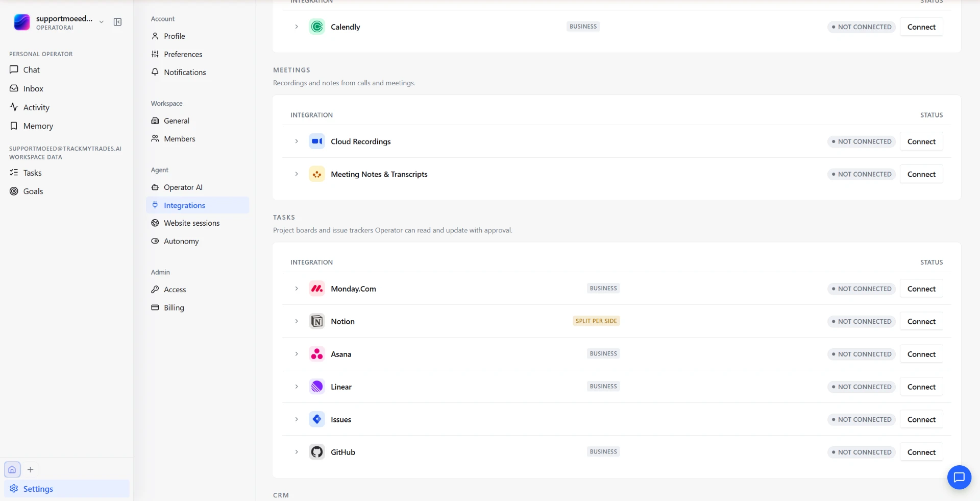This screenshot has height=501, width=980.
Task: Connect the Notion integration
Action: [921, 321]
